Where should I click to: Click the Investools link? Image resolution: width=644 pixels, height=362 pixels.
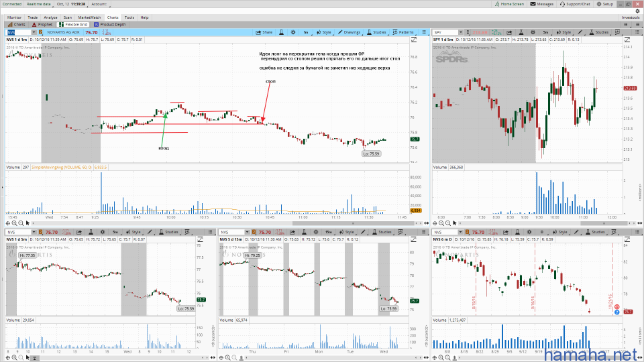631,17
